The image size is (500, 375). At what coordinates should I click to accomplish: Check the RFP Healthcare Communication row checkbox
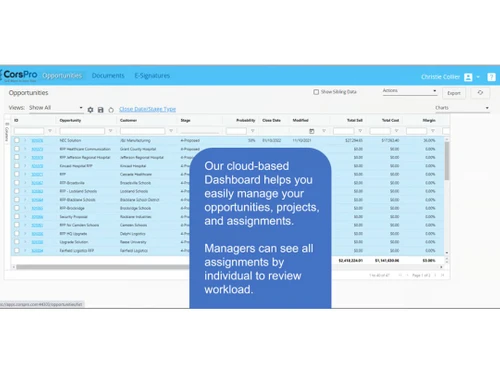(17, 149)
